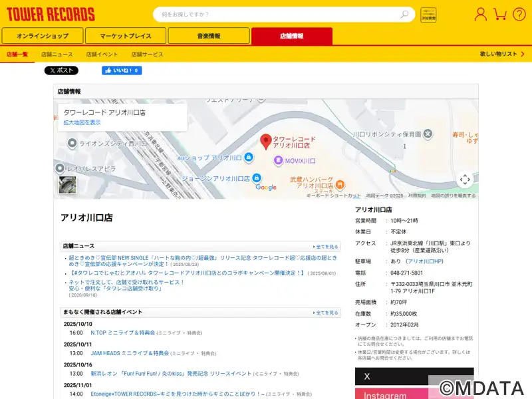Click the X ポスト share button
This screenshot has height=399, width=532.
pos(61,70)
